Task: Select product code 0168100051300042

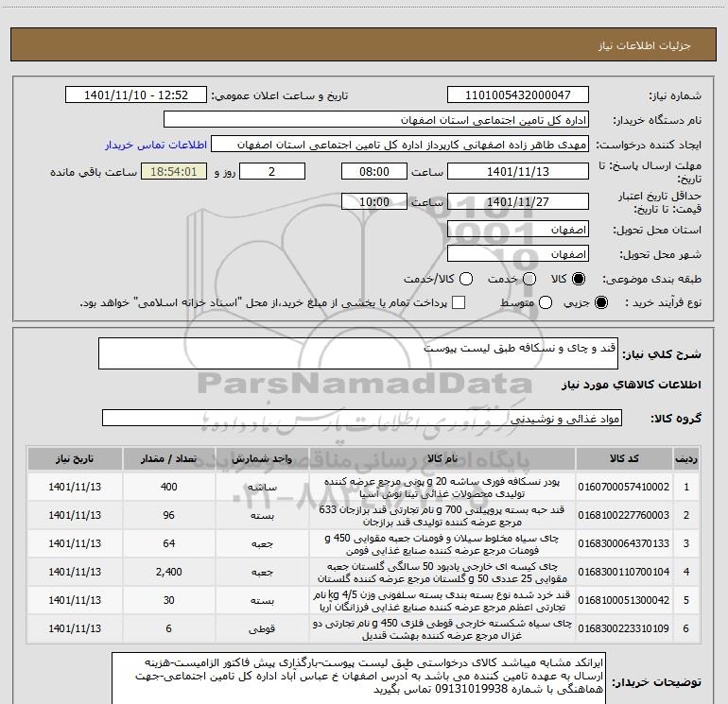Action: point(624,600)
